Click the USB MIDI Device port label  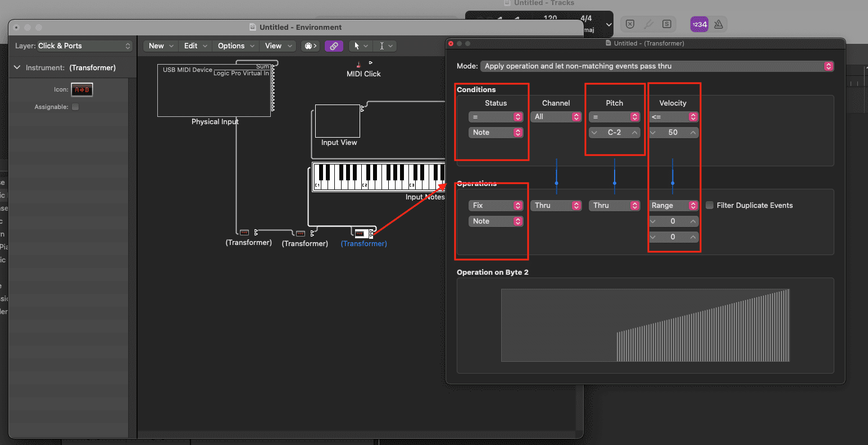pos(188,70)
